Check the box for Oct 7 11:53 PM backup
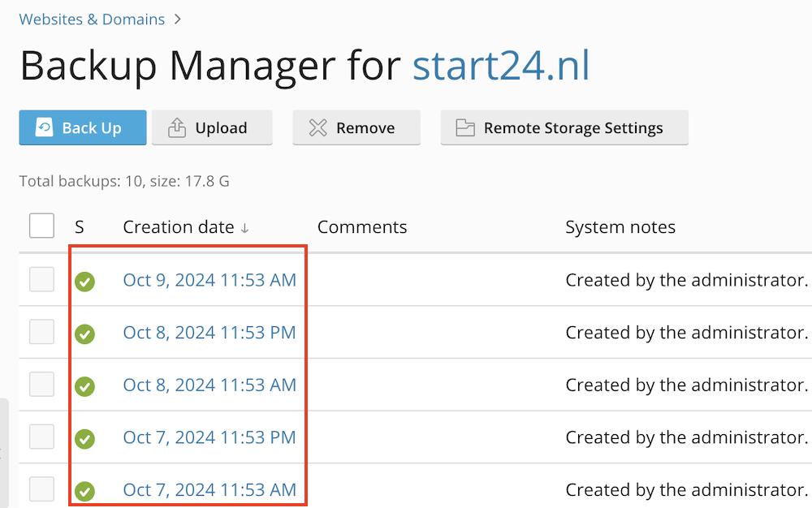Image resolution: width=812 pixels, height=508 pixels. pyautogui.click(x=41, y=437)
